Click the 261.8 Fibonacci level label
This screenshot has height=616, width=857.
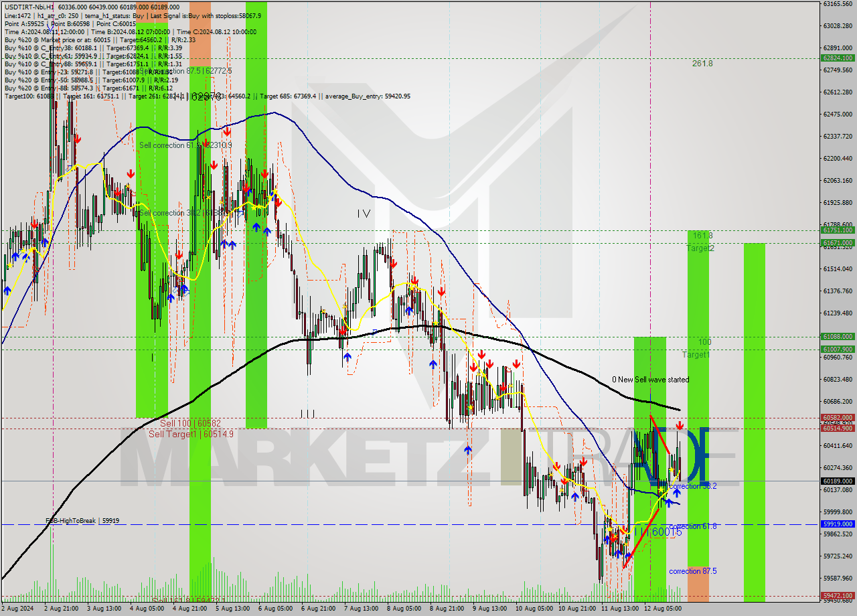(702, 64)
